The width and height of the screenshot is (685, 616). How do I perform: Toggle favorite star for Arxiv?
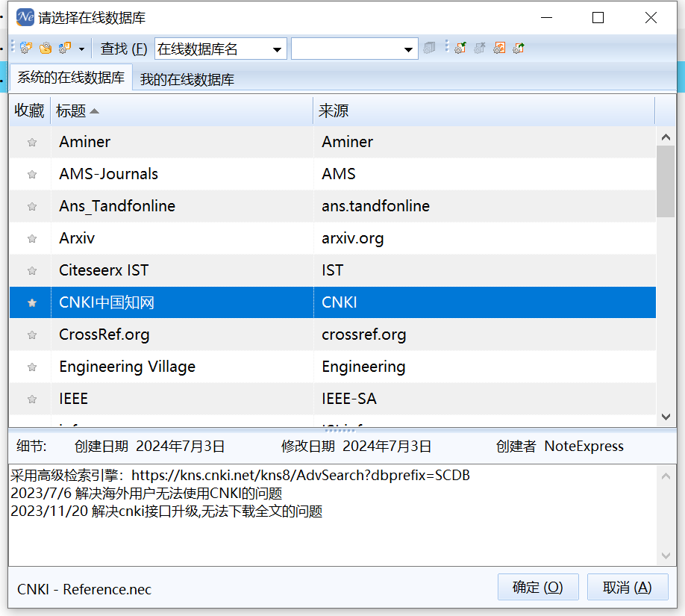pyautogui.click(x=32, y=239)
